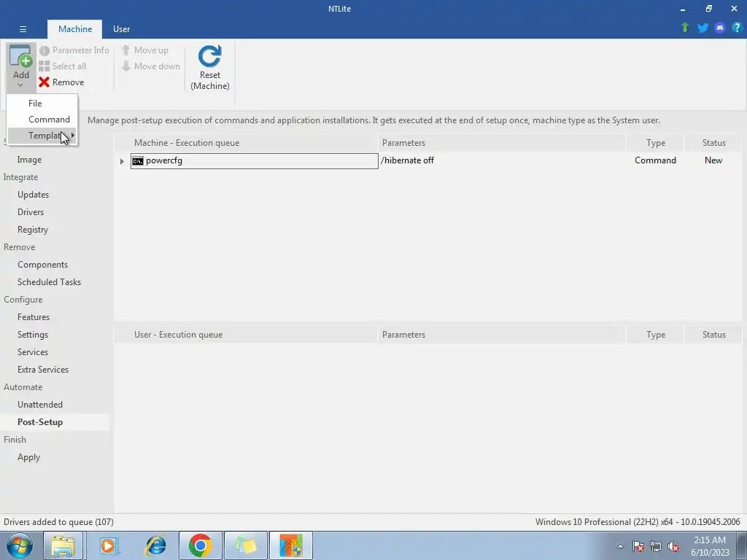The image size is (747, 560).
Task: Open the Template submenu arrow
Action: pyautogui.click(x=72, y=135)
